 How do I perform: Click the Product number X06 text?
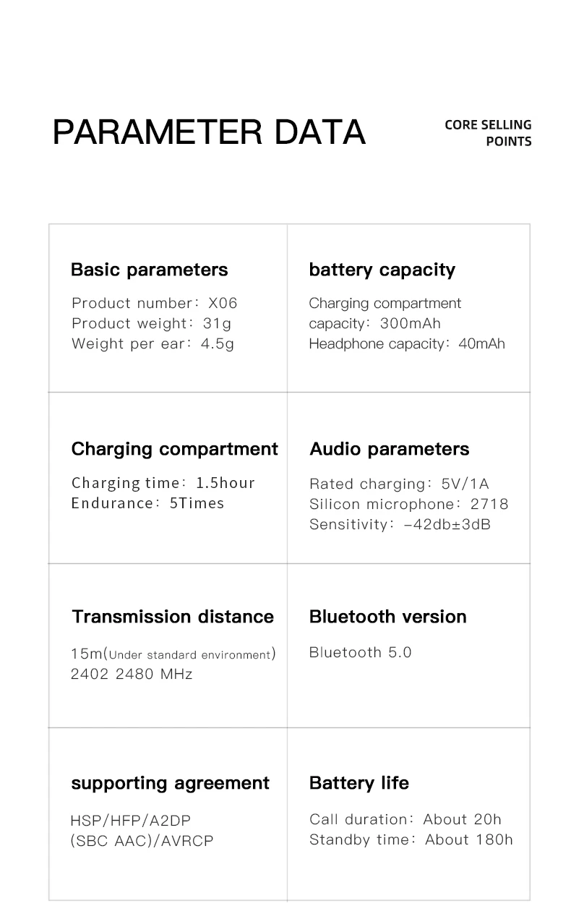click(x=155, y=303)
